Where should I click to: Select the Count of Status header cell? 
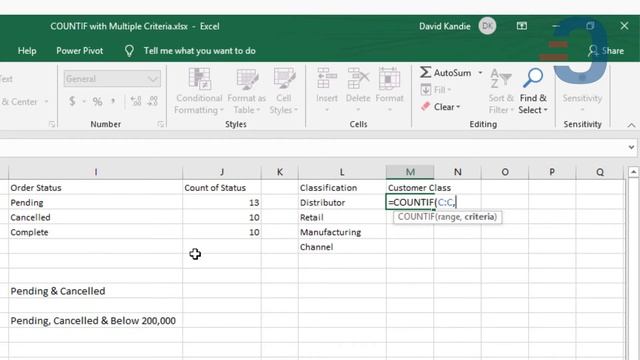click(x=222, y=188)
